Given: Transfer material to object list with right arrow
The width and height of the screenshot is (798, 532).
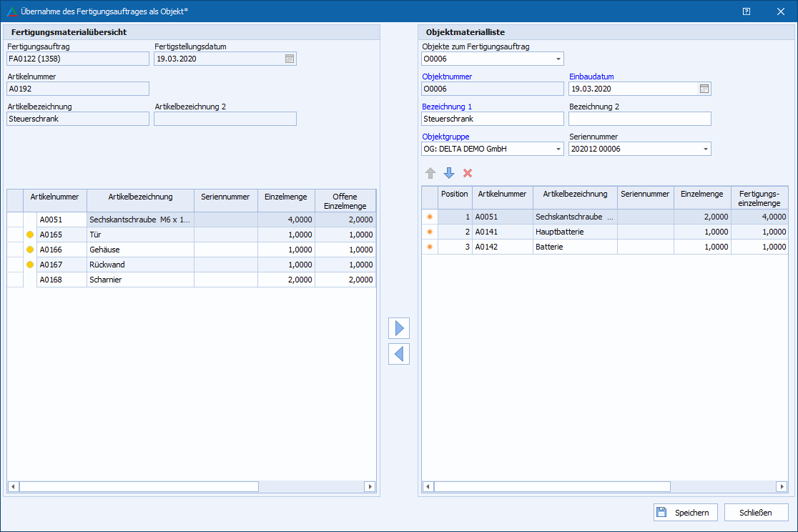Looking at the screenshot, I should point(399,328).
